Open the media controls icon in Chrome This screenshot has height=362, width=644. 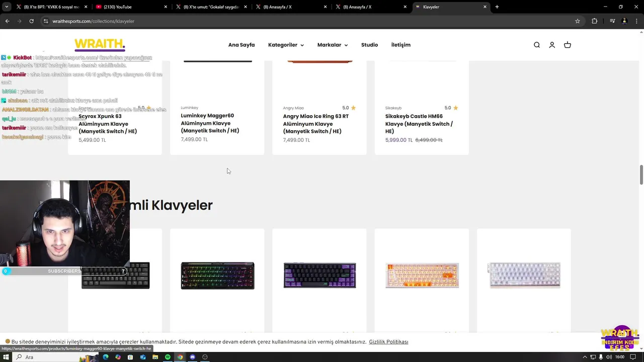[x=612, y=21]
